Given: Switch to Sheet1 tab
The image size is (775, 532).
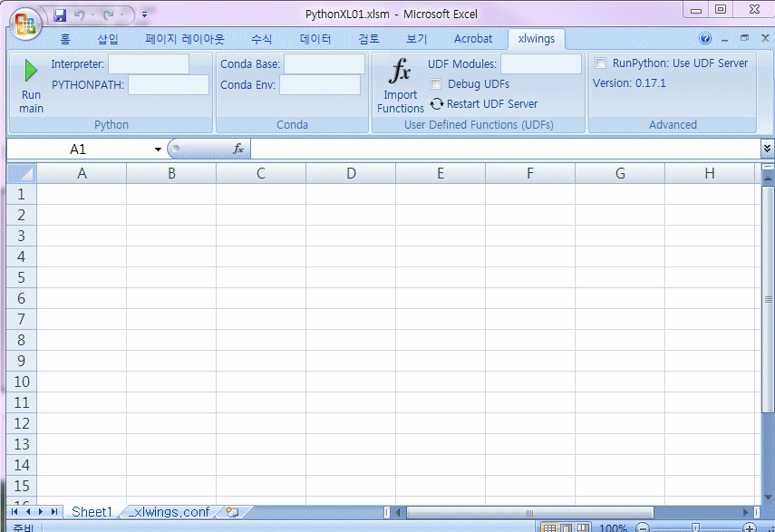Looking at the screenshot, I should coord(92,512).
